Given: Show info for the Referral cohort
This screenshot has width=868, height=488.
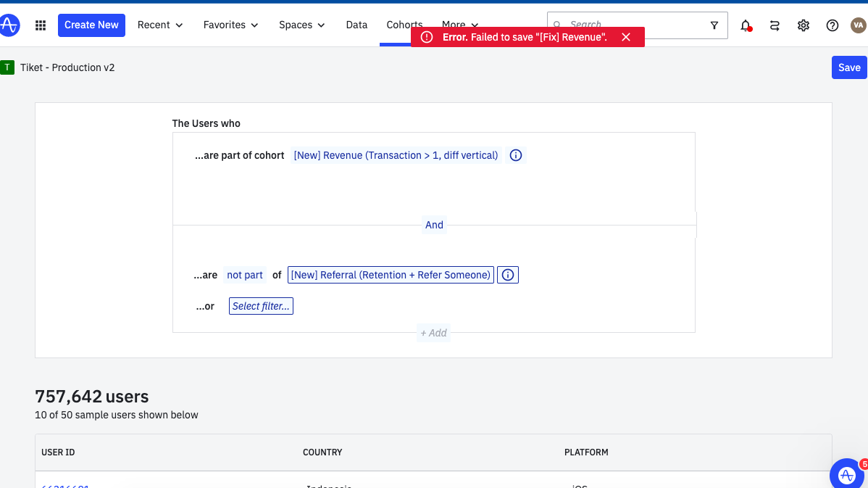Looking at the screenshot, I should (508, 276).
